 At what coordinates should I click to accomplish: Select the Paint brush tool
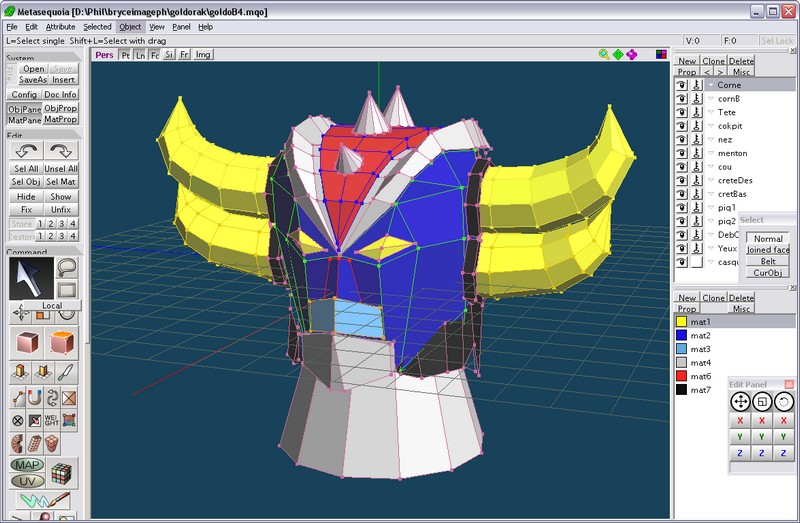44,500
